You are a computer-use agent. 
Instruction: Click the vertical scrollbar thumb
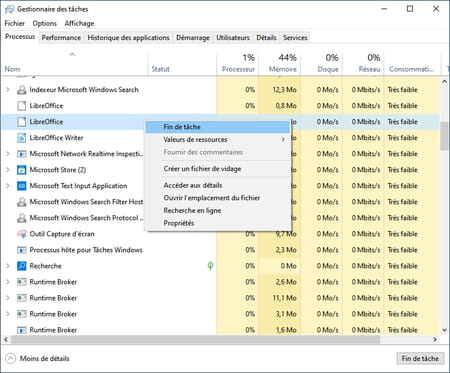point(444,136)
